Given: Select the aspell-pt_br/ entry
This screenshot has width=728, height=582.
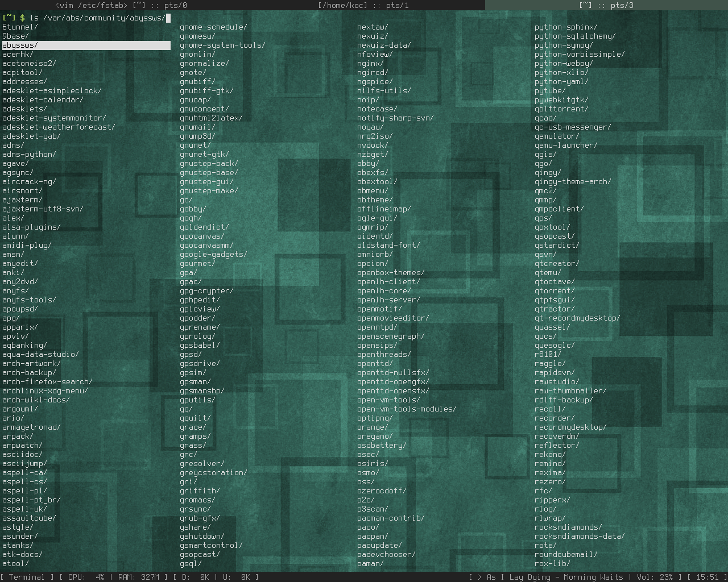Looking at the screenshot, I should click(x=31, y=500).
